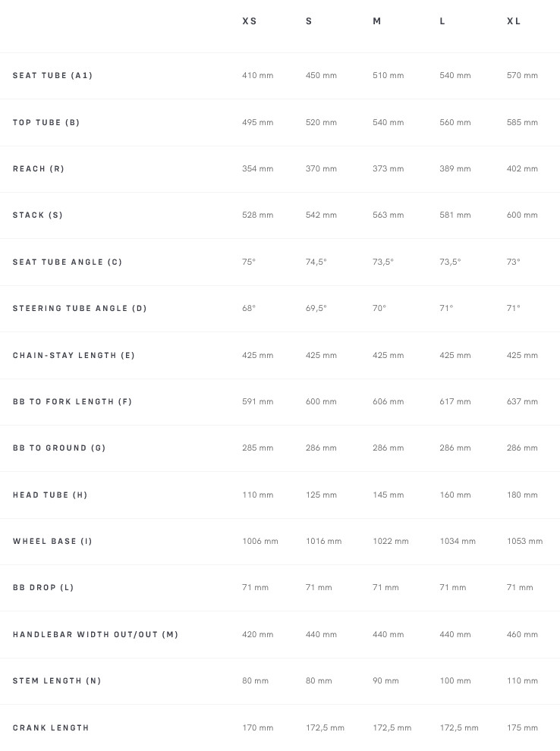Click the Seat Tube (A1) row label
This screenshot has height=751, width=560.
(53, 76)
